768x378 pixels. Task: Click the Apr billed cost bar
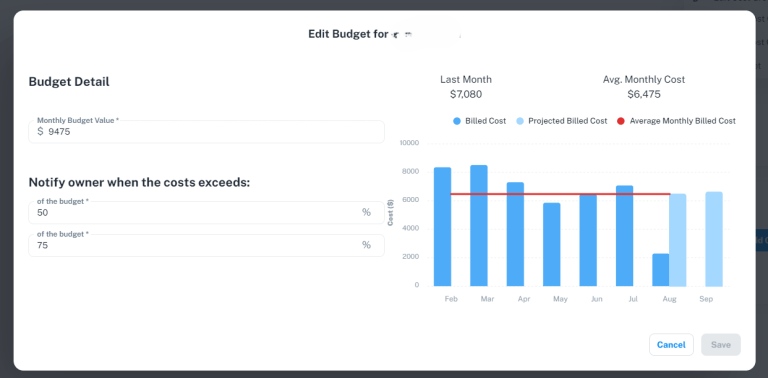coord(515,235)
